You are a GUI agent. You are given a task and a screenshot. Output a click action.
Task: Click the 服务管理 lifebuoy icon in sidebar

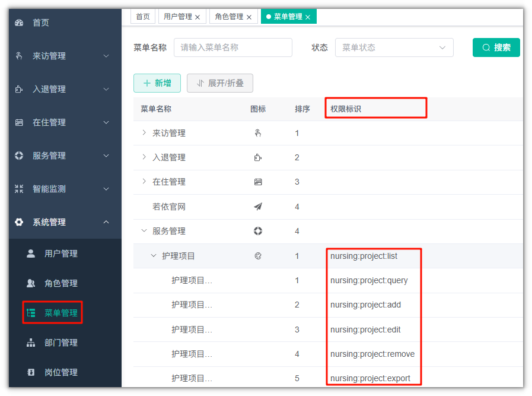click(19, 156)
